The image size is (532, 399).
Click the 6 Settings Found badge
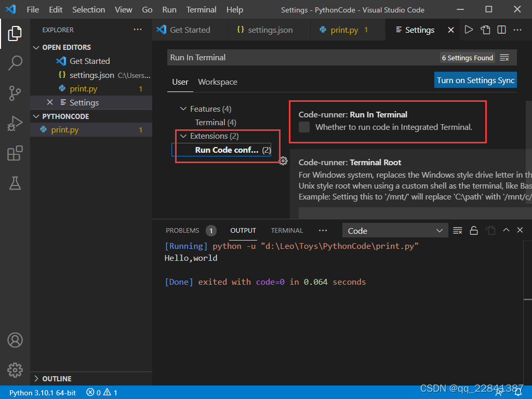(467, 58)
